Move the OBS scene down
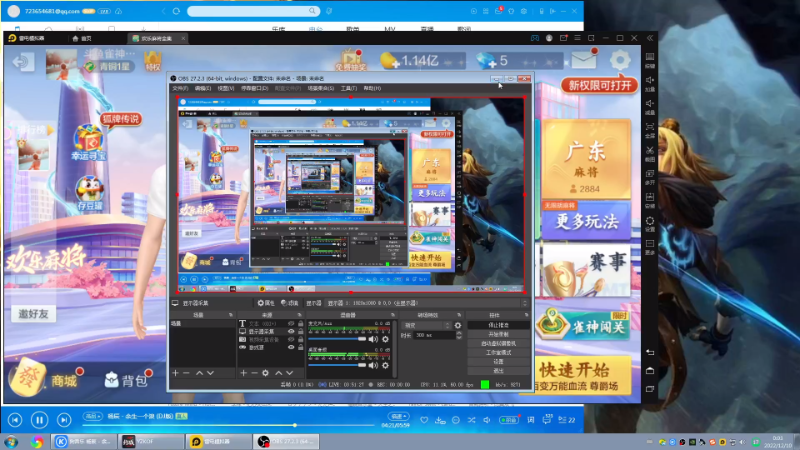The width and height of the screenshot is (800, 450). click(210, 373)
